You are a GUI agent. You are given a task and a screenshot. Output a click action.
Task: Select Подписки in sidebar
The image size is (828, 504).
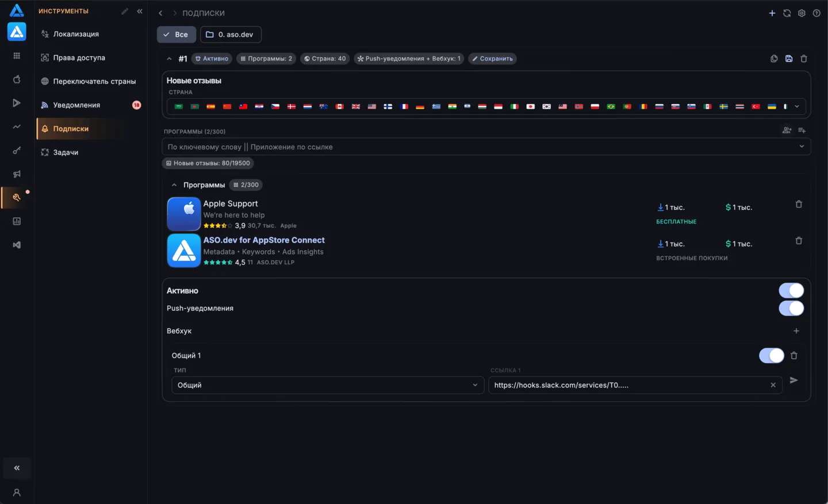tap(90, 129)
